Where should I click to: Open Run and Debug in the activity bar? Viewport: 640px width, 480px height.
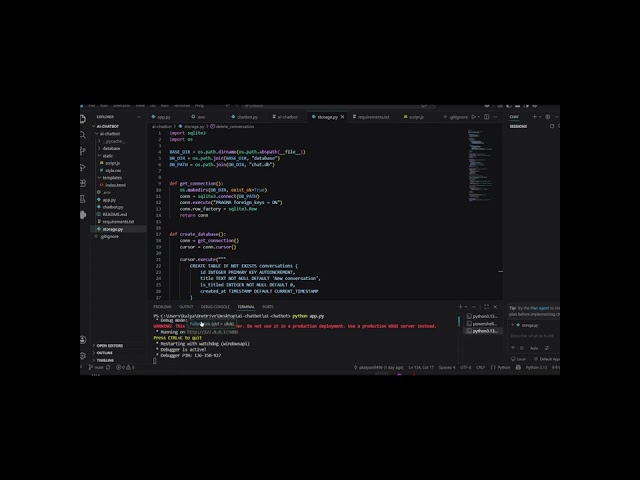pos(83,167)
